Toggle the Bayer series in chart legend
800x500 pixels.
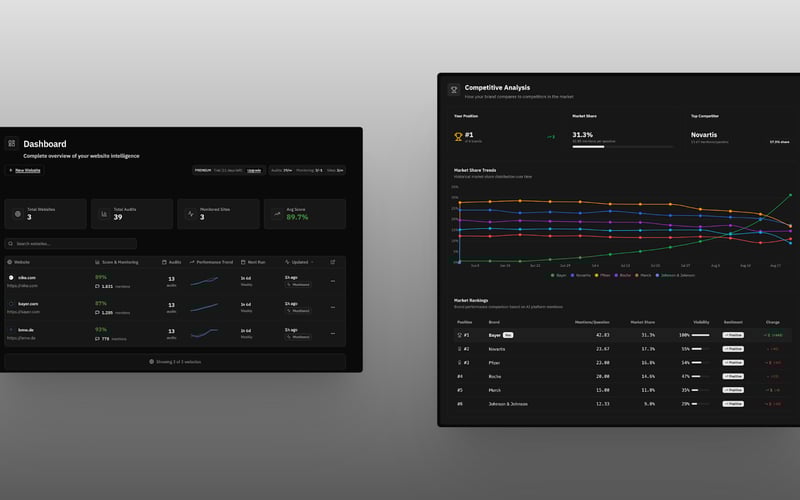(x=559, y=275)
